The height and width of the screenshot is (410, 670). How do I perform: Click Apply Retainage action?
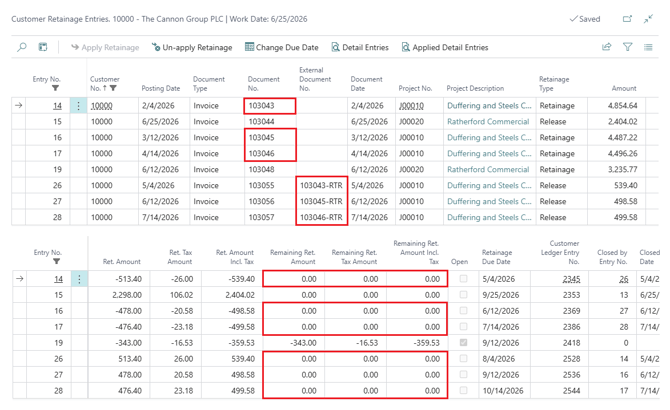click(105, 47)
